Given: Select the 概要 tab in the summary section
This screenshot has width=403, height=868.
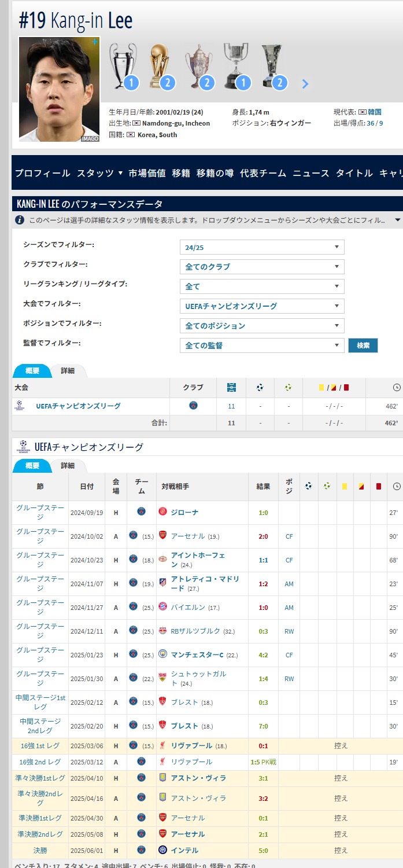Looking at the screenshot, I should coord(32,370).
